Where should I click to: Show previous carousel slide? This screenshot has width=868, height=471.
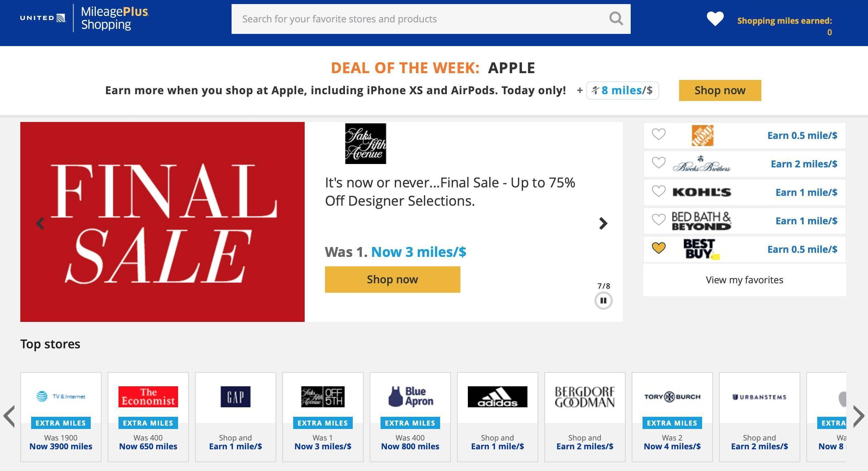point(40,223)
